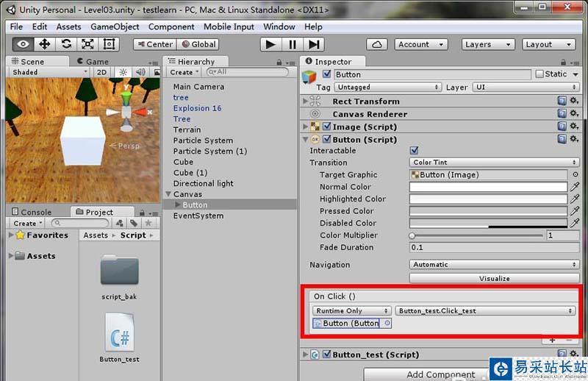Click the Fade Duration field

(x=494, y=247)
